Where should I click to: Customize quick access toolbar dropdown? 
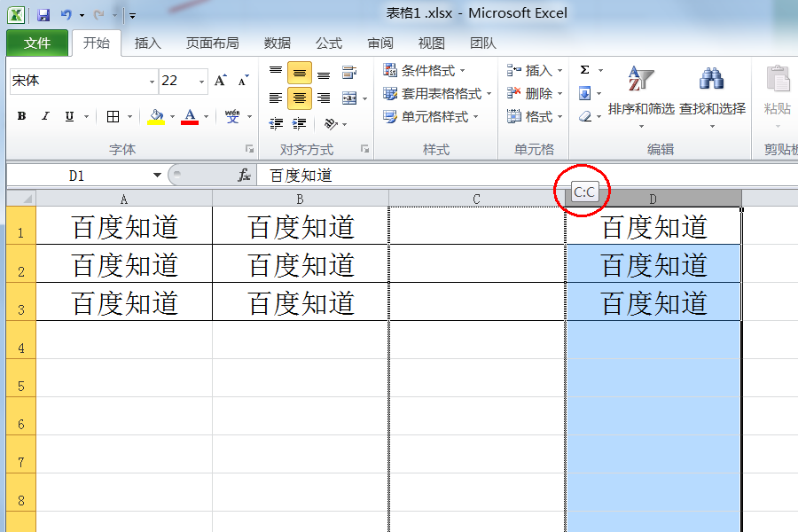click(132, 16)
